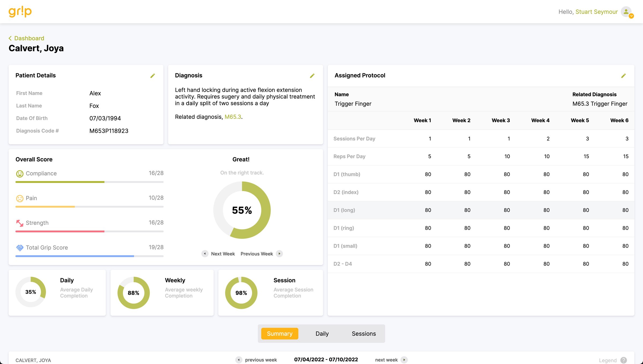Image resolution: width=643 pixels, height=364 pixels.
Task: Edit the Diagnosis text
Action: coord(312,76)
